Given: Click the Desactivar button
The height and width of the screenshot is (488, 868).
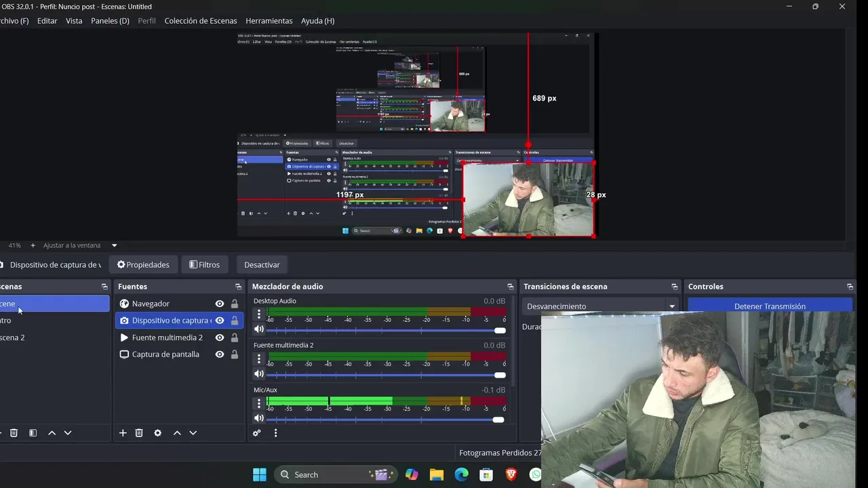Looking at the screenshot, I should tap(262, 265).
